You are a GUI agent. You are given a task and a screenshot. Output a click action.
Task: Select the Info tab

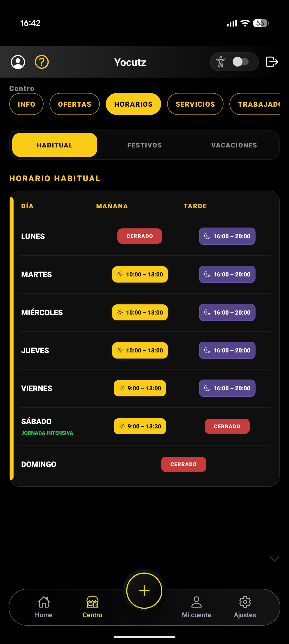coord(26,104)
